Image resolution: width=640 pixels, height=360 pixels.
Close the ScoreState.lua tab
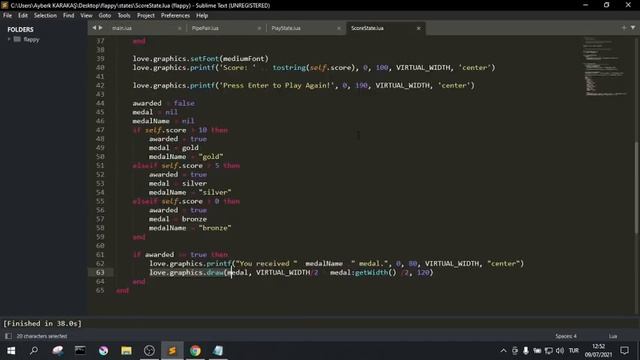coord(418,28)
